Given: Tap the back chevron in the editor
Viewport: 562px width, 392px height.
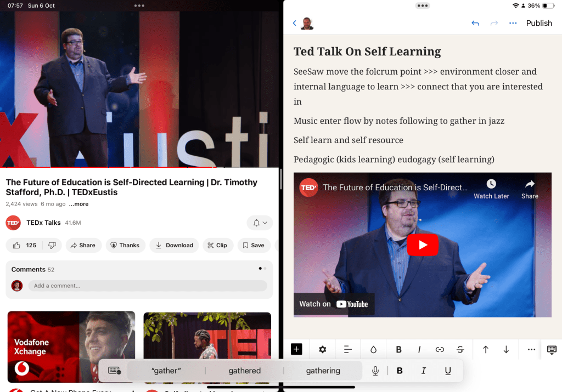Looking at the screenshot, I should (294, 23).
